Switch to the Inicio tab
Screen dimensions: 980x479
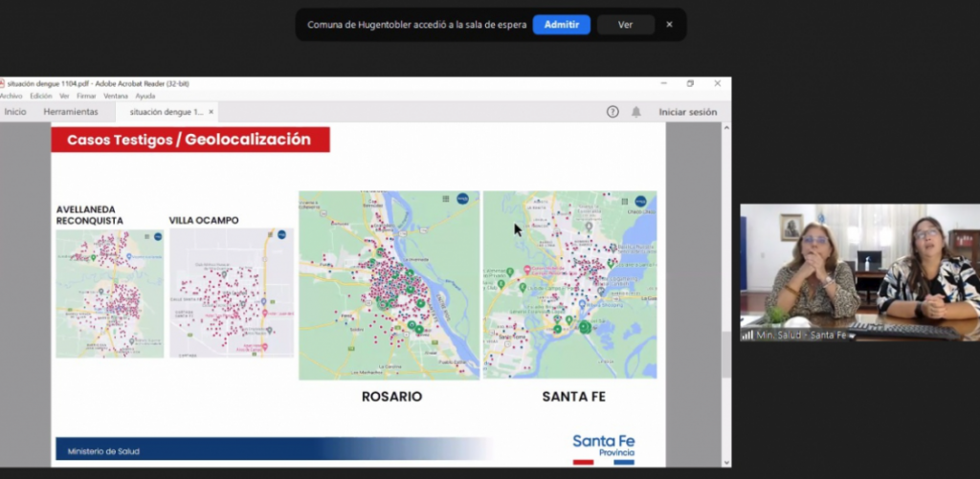[x=15, y=112]
